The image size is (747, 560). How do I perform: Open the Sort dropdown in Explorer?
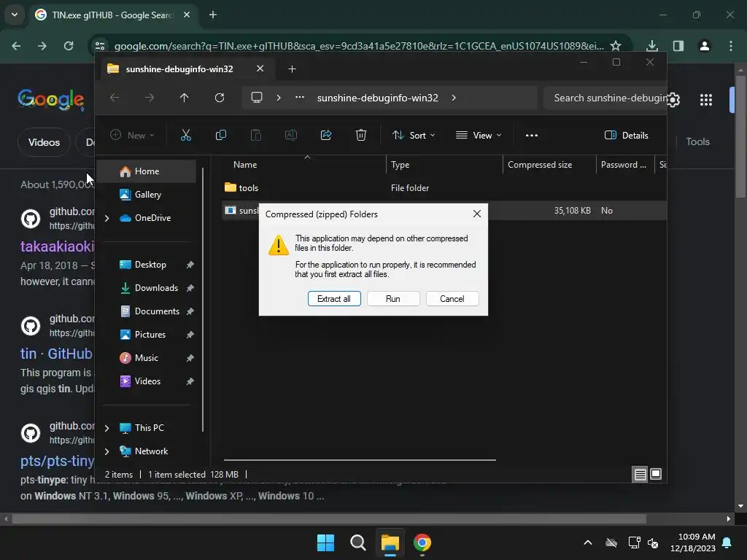tap(414, 135)
